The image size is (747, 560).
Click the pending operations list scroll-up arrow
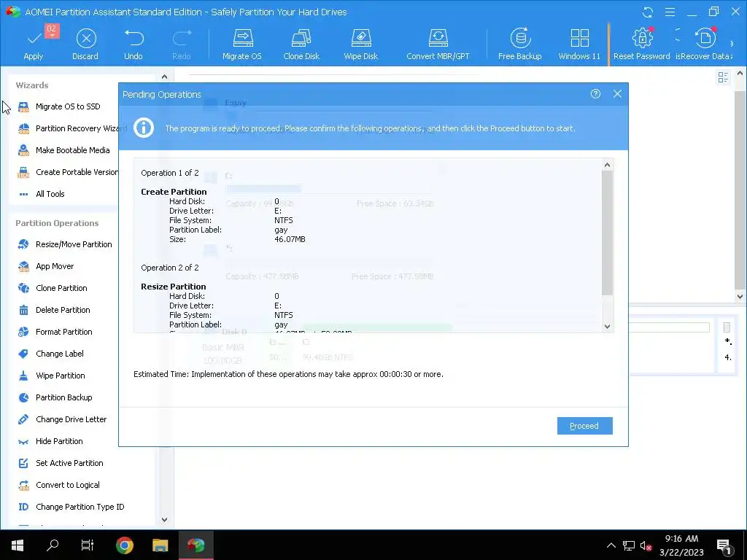tap(608, 165)
